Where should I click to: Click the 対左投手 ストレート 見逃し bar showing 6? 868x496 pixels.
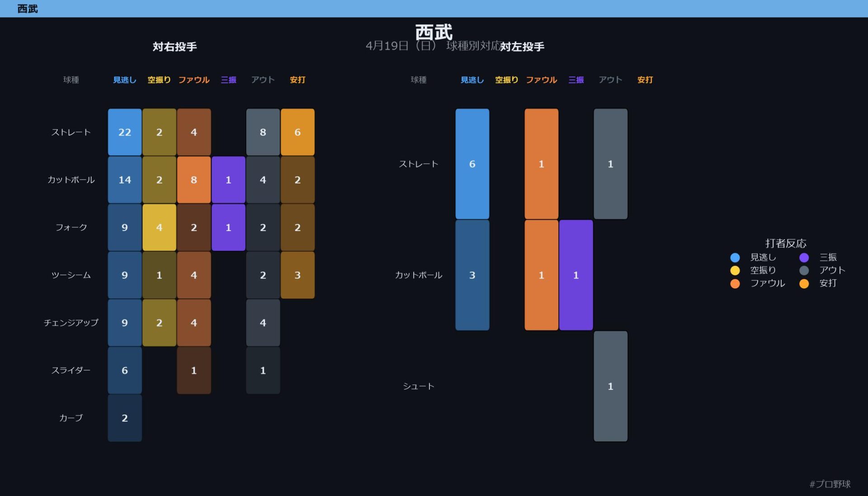(472, 164)
